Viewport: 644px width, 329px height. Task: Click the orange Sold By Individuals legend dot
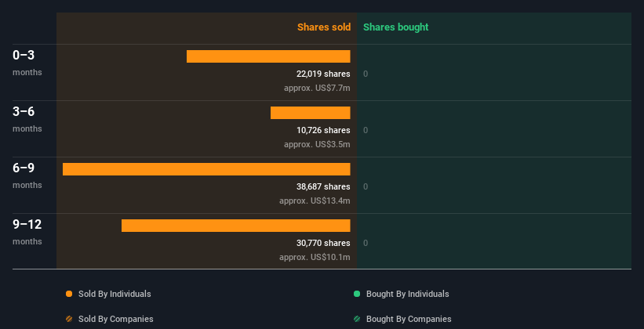pyautogui.click(x=69, y=294)
